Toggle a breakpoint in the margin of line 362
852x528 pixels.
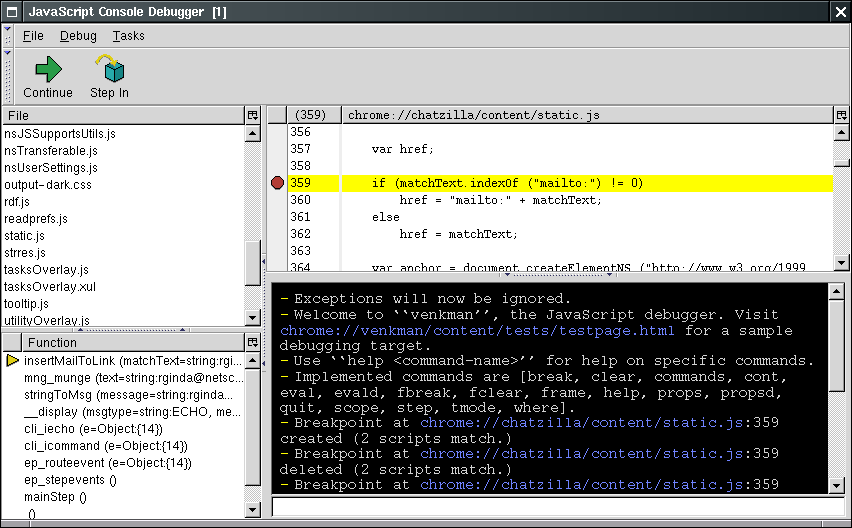pyautogui.click(x=277, y=234)
